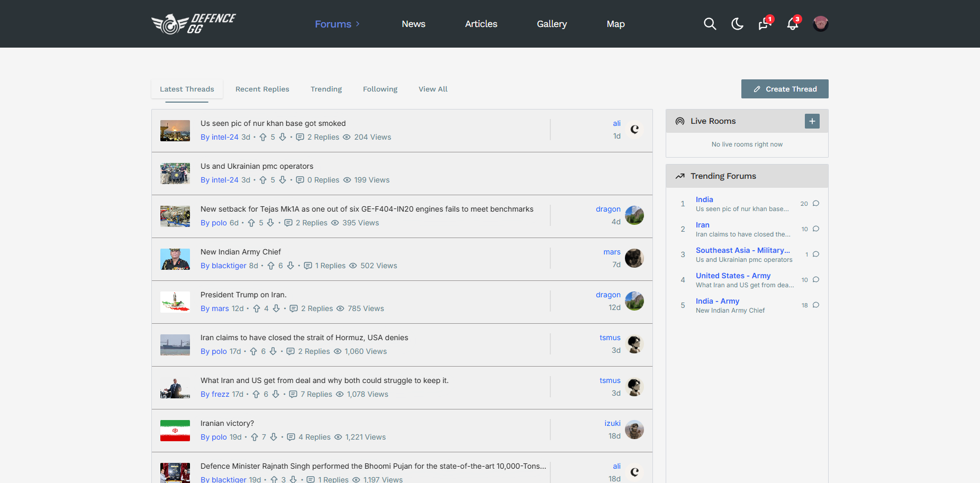Screen dimensions: 980x483
Task: Add a live room with plus icon
Action: [812, 121]
